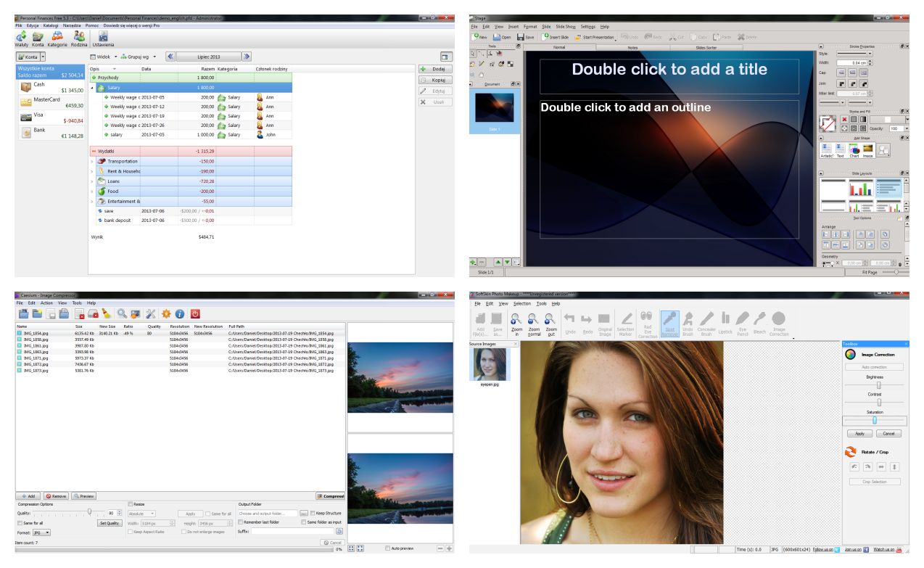
Task: Toggle Caesium compression Same for all checkbox
Action: click(x=18, y=522)
